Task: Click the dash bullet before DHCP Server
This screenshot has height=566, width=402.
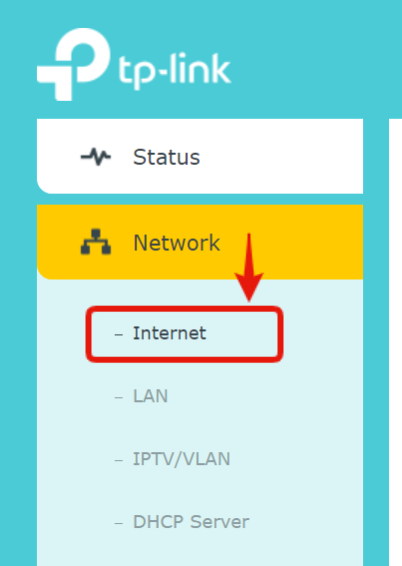Action: click(119, 523)
